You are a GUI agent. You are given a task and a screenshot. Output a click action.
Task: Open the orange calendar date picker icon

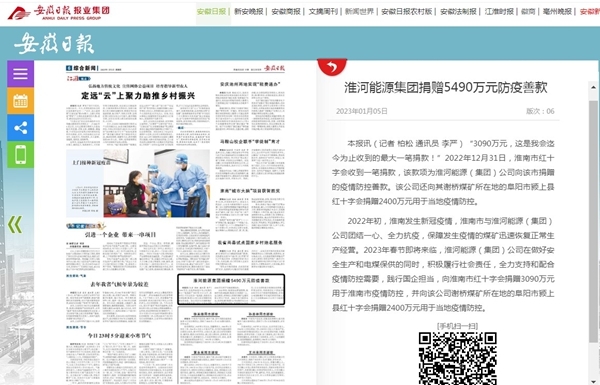click(20, 101)
